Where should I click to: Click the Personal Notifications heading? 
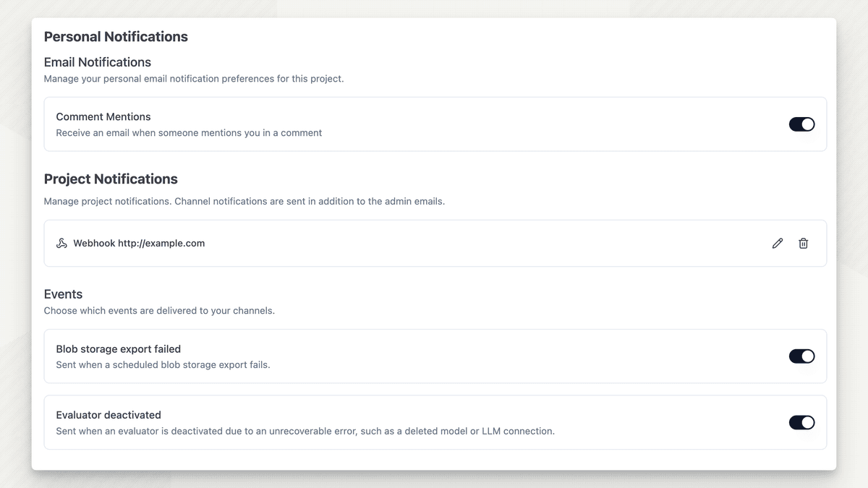coord(116,37)
